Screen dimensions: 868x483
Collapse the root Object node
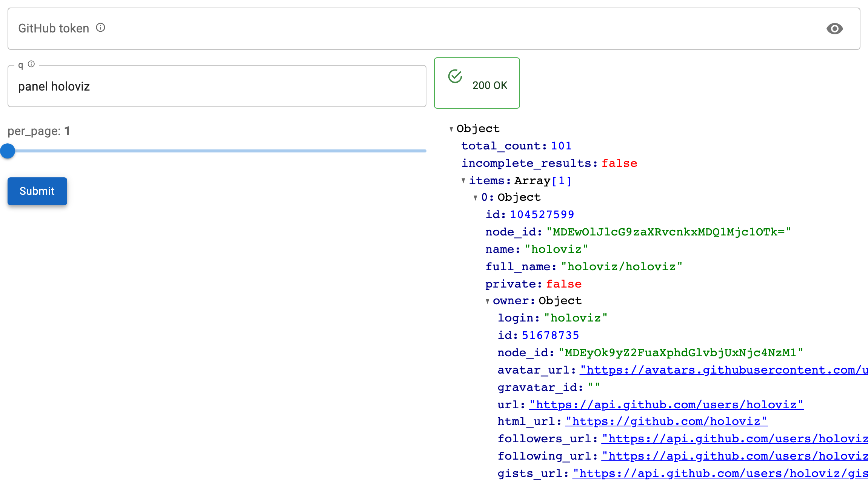[x=451, y=129]
